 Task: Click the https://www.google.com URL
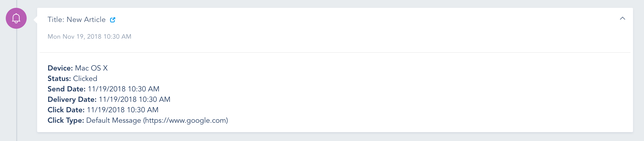pyautogui.click(x=186, y=120)
